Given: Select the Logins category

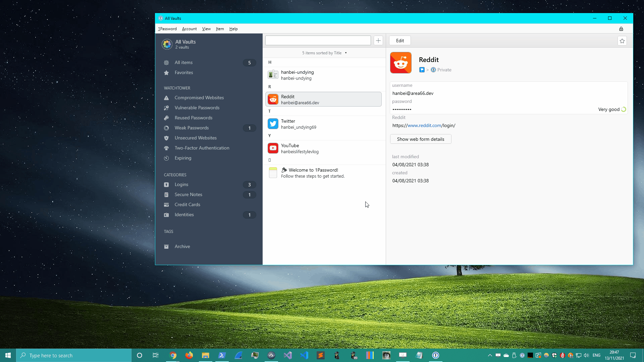Looking at the screenshot, I should (x=209, y=185).
